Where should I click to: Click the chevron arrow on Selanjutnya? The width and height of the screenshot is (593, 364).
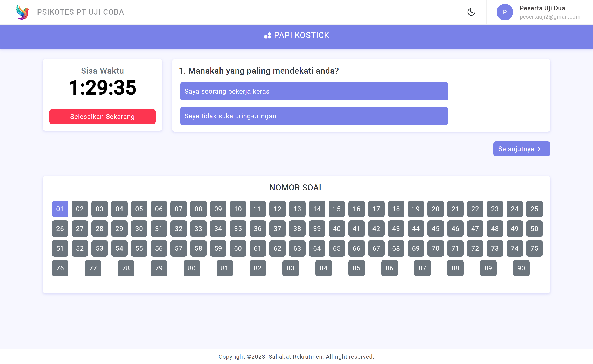[539, 149]
